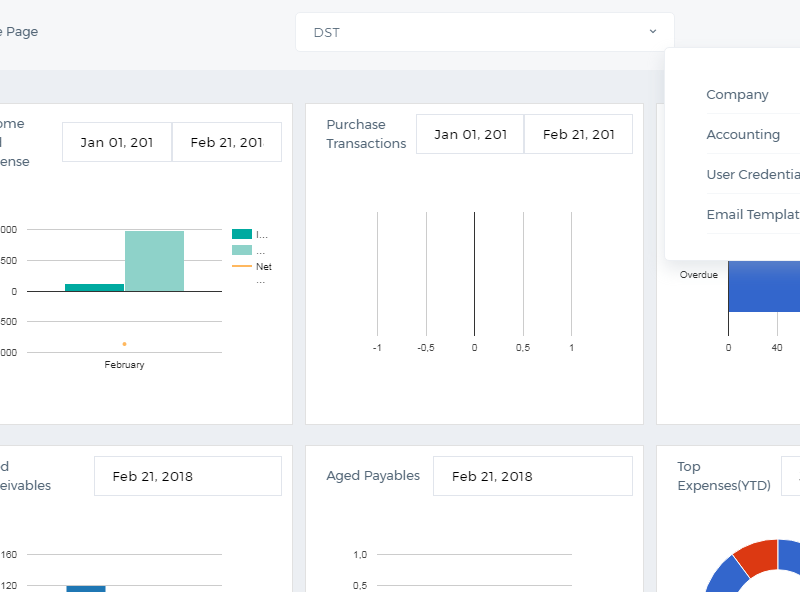Open the DST company dropdown

[x=485, y=32]
